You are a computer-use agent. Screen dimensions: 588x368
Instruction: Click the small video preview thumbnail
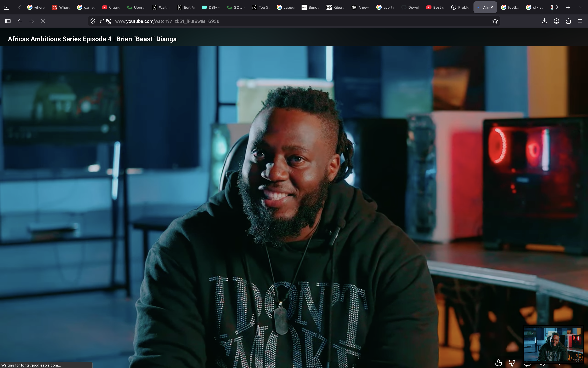(553, 344)
